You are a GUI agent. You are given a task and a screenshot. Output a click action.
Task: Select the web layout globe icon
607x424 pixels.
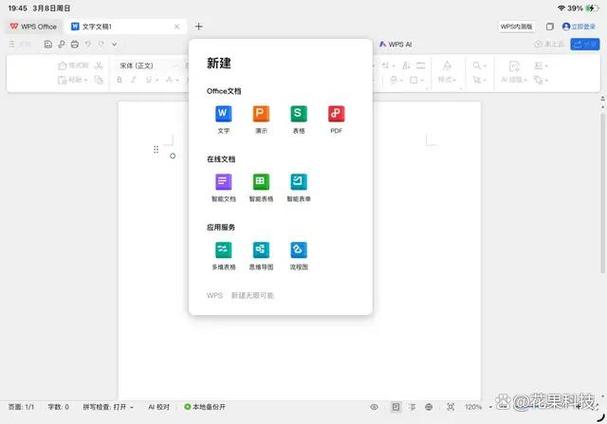(x=429, y=407)
